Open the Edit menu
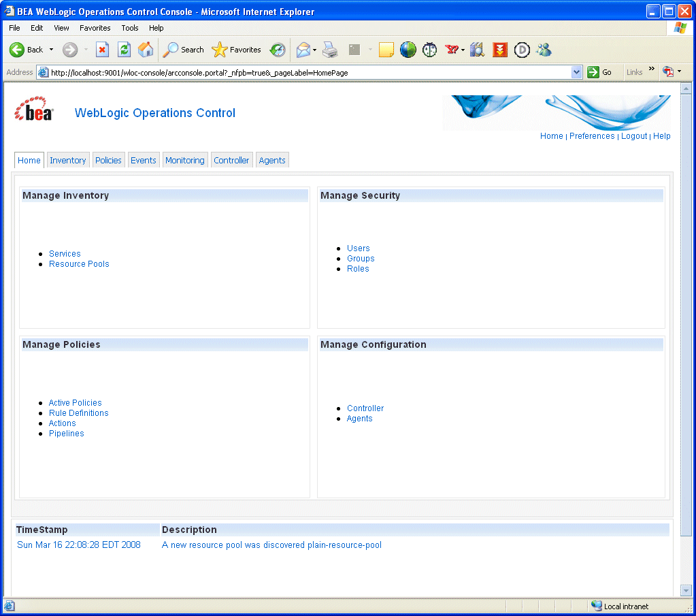696x616 pixels. 36,28
